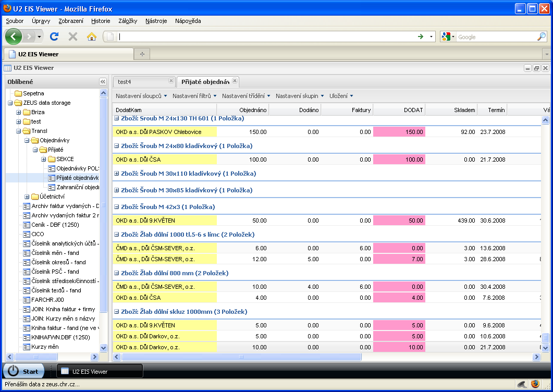Click the Start button
The image size is (553, 392).
[x=24, y=371]
